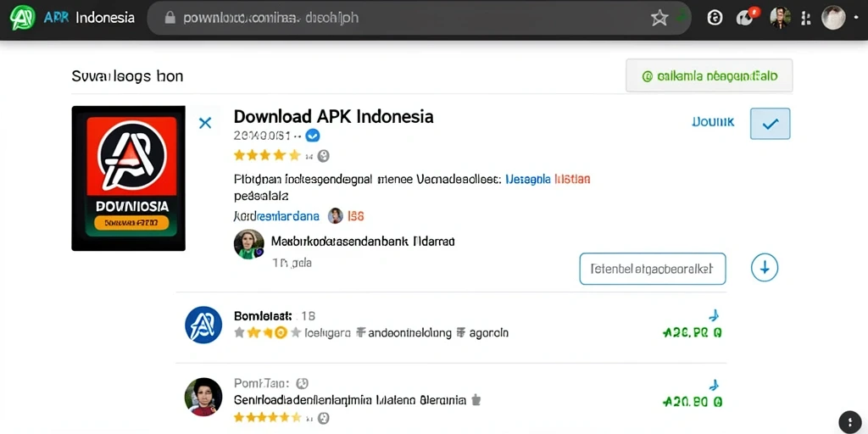Open the dark floating dots button at the bottom right corner
The width and height of the screenshot is (868, 434).
[x=850, y=421]
